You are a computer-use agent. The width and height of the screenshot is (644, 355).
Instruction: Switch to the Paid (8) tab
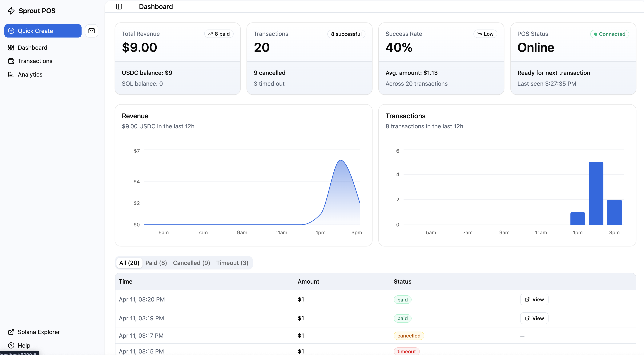[x=156, y=263]
